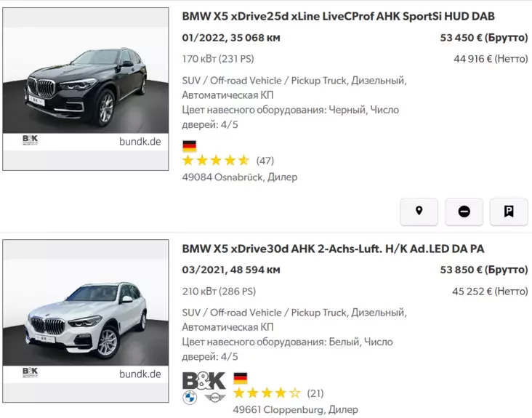This screenshot has height=418, width=532.
Task: Click German flag on Cloppenburg listing
Action: 240,378
